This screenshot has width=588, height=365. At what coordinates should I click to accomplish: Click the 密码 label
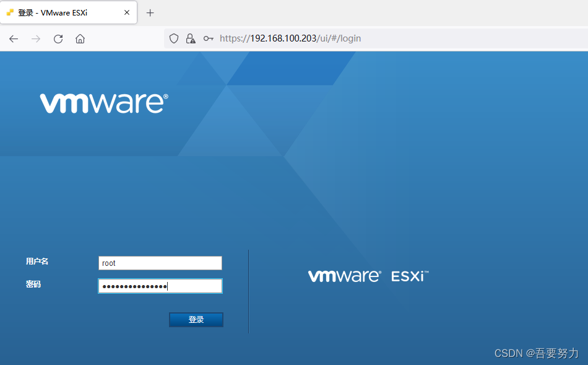tap(33, 284)
